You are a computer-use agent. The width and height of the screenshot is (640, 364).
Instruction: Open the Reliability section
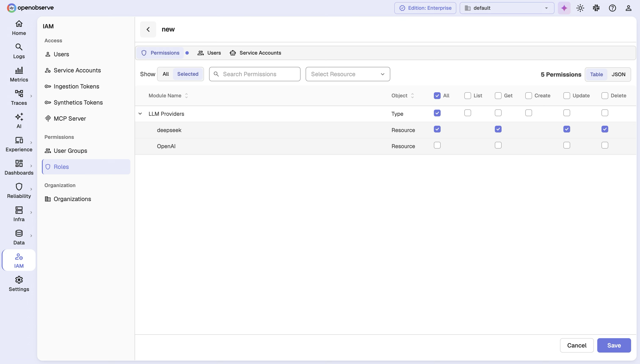[x=19, y=191]
